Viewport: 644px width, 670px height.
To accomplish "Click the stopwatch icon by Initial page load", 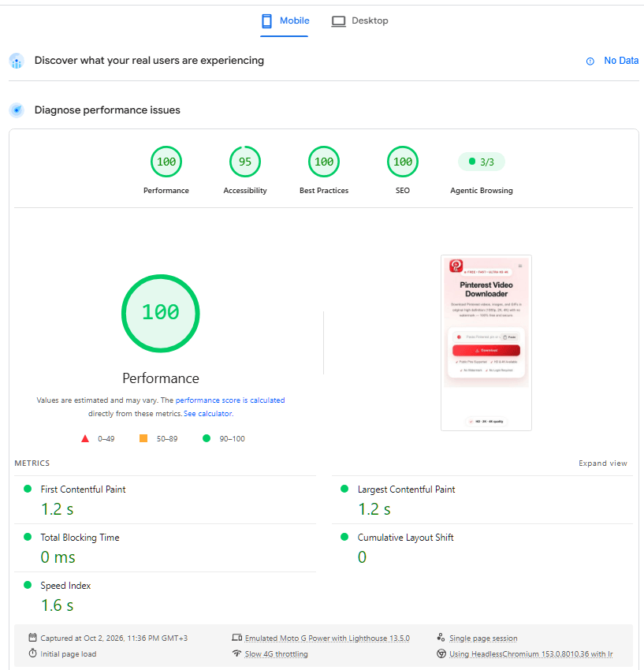I will pyautogui.click(x=32, y=653).
